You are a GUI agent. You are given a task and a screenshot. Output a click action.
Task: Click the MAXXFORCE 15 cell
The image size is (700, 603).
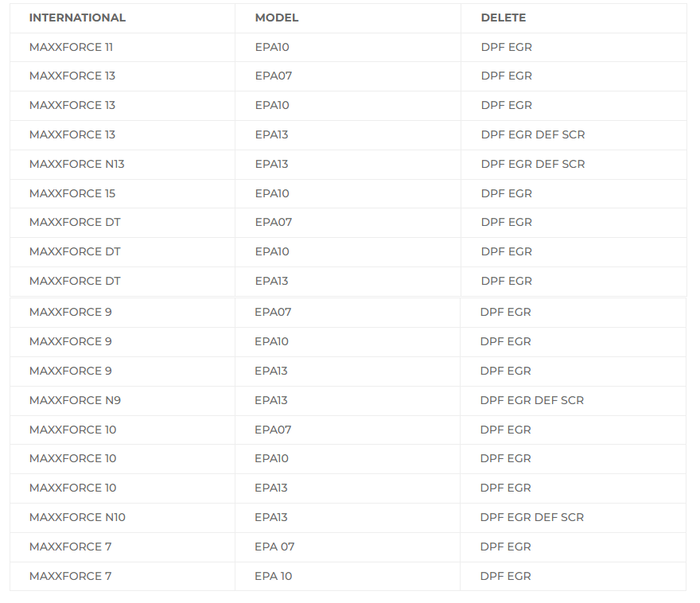72,193
